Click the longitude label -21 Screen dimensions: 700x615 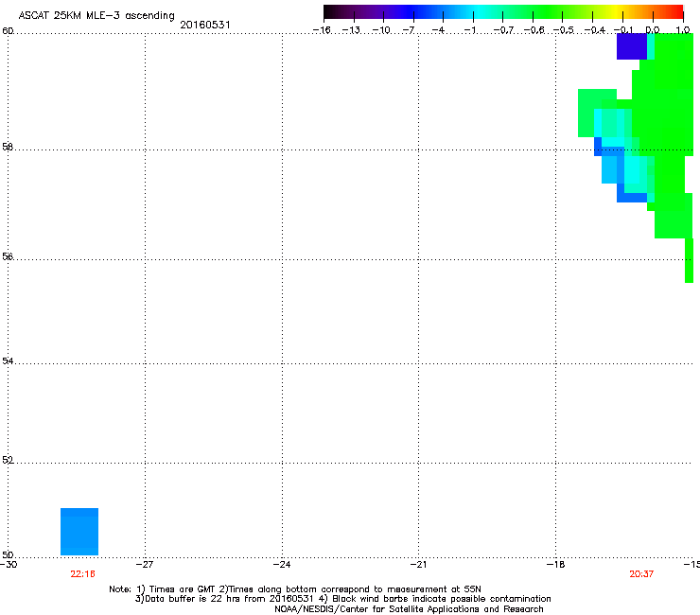pos(418,564)
